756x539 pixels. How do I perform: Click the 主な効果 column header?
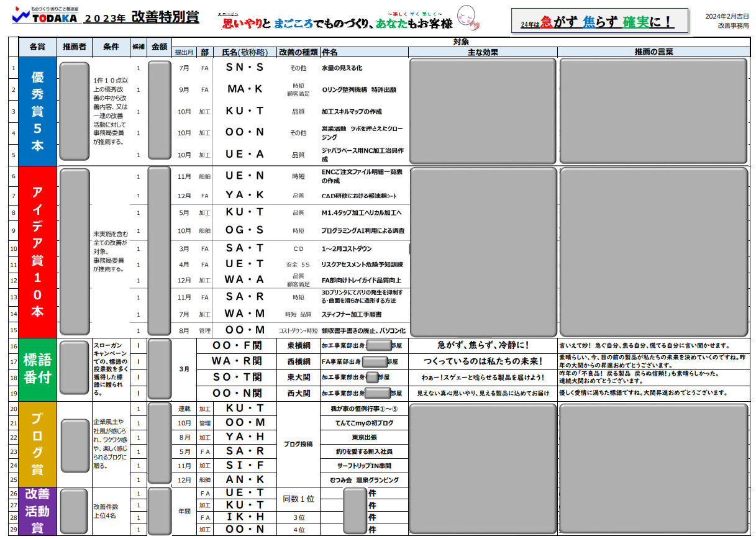tap(483, 52)
